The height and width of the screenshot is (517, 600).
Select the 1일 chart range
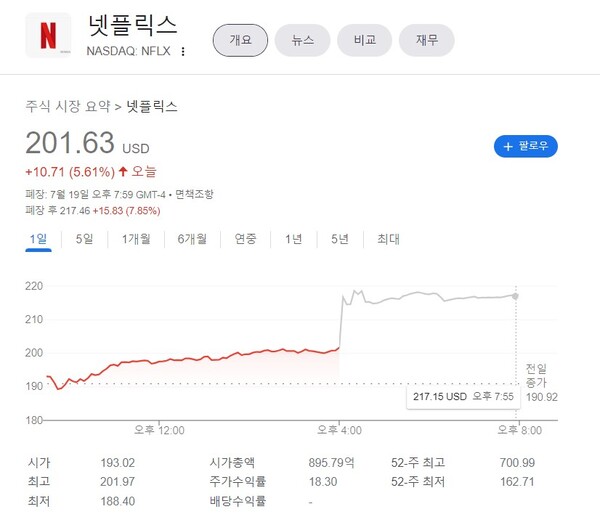tap(39, 239)
